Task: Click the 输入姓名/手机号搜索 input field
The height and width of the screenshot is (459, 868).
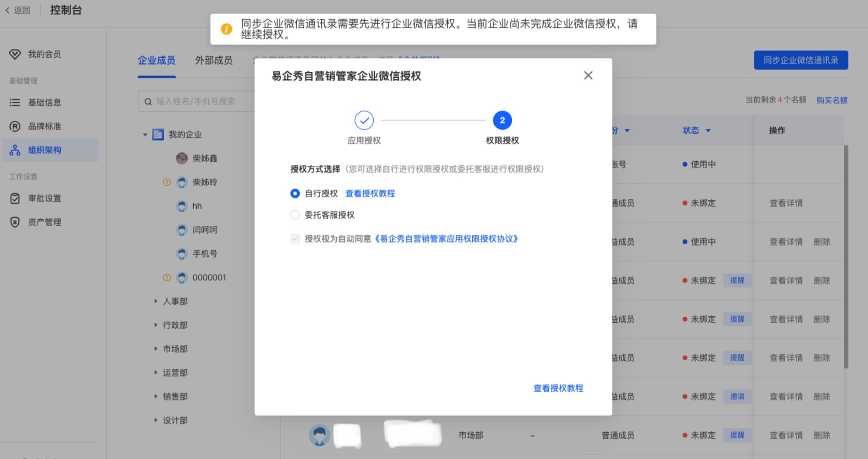Action: pos(196,102)
